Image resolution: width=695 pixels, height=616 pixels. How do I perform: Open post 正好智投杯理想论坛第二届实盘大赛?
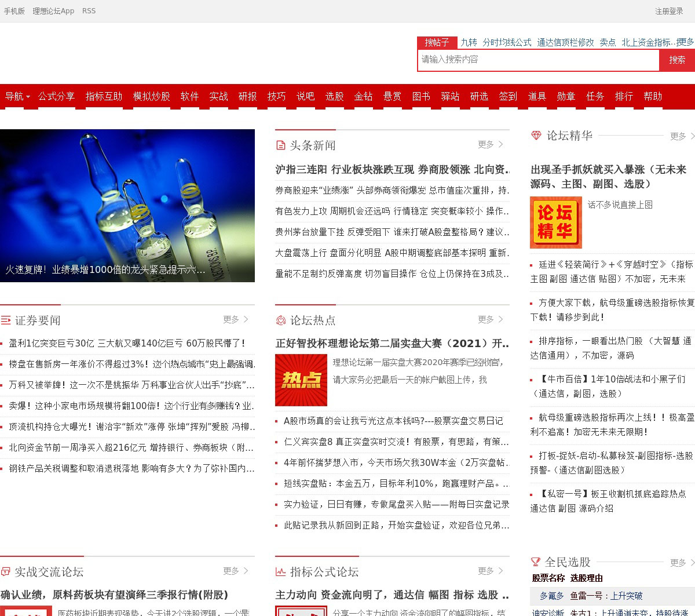392,343
